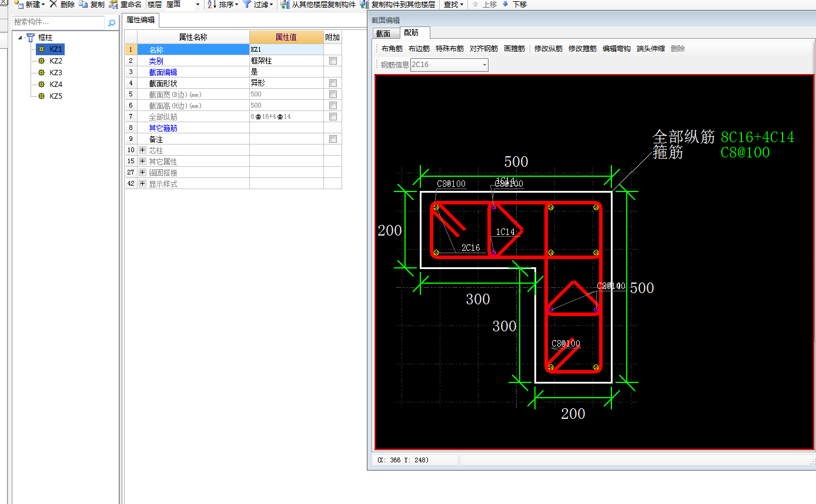Image resolution: width=816 pixels, height=504 pixels.
Task: Click the 下移 down arrow
Action: 505,4
